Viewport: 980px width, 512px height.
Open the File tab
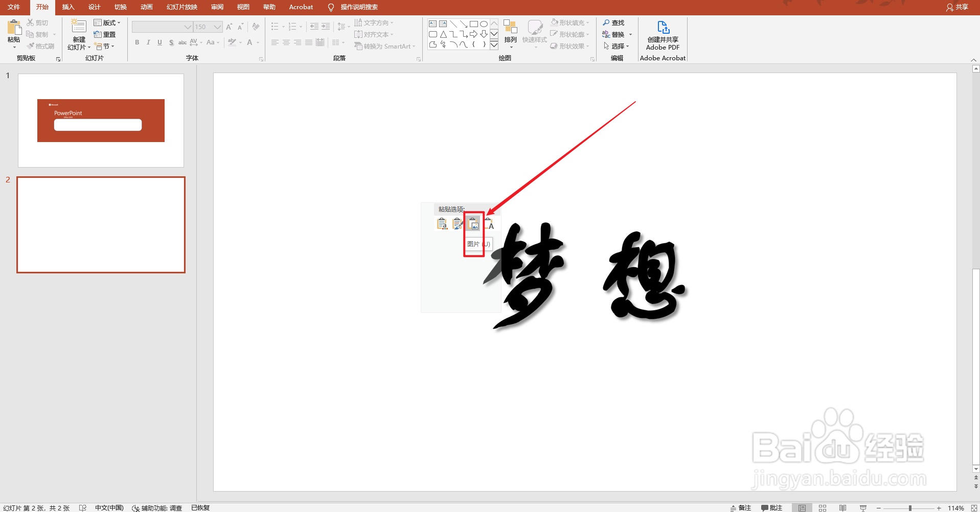point(14,7)
